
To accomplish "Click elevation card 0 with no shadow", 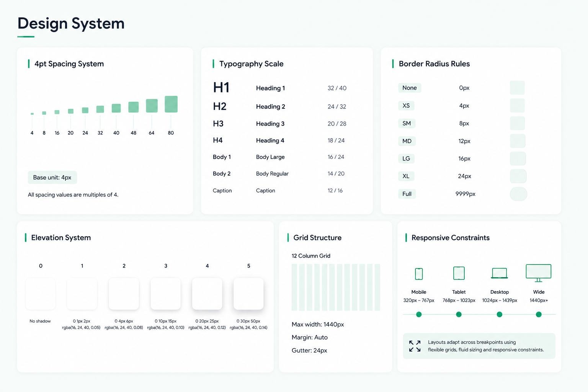I will click(41, 294).
